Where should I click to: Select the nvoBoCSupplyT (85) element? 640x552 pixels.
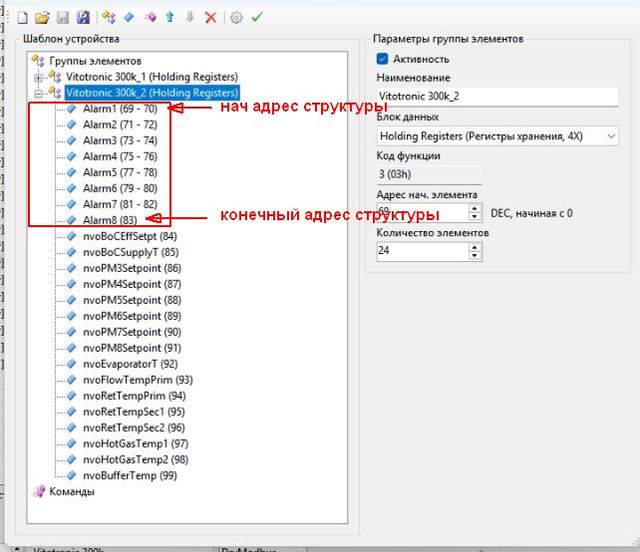point(131,252)
